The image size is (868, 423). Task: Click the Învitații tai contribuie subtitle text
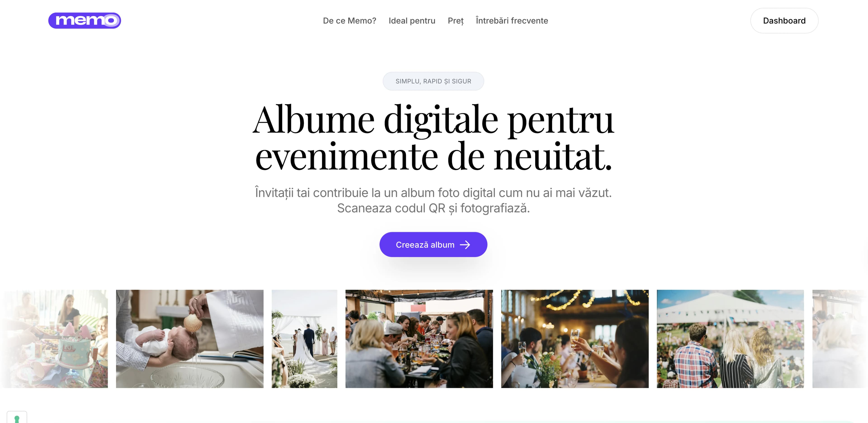coord(433,193)
